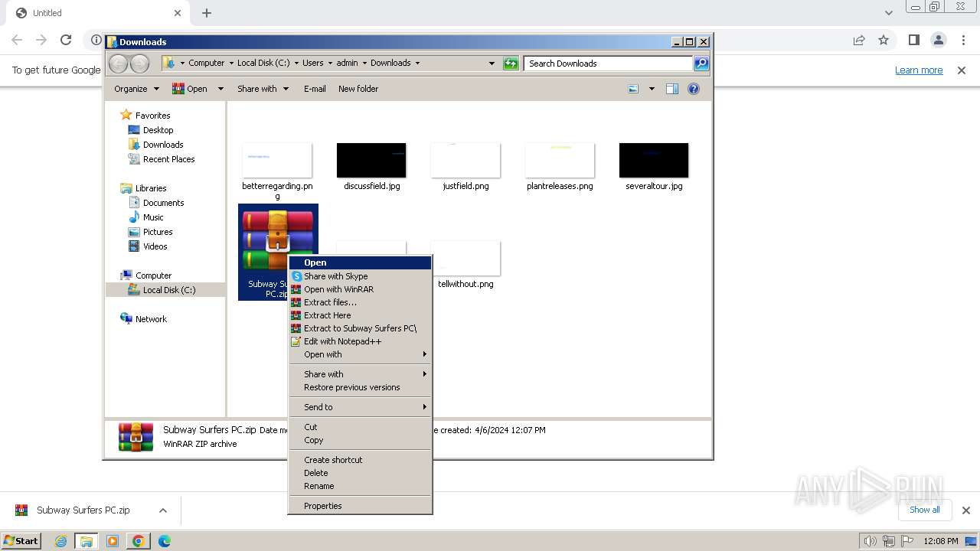Screen dimensions: 980x551
Task: Click Show all downloads button
Action: point(925,510)
